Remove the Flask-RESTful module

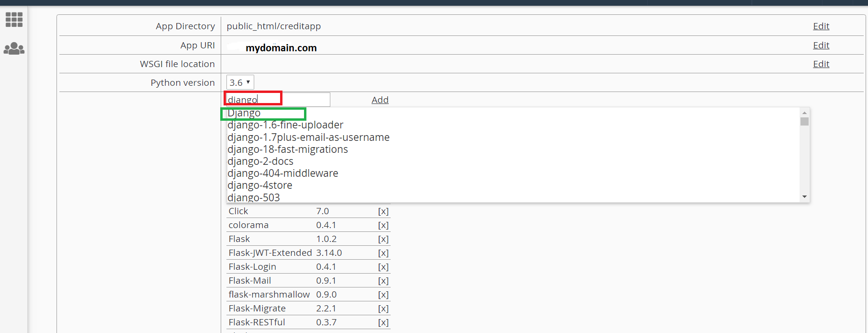coord(383,322)
